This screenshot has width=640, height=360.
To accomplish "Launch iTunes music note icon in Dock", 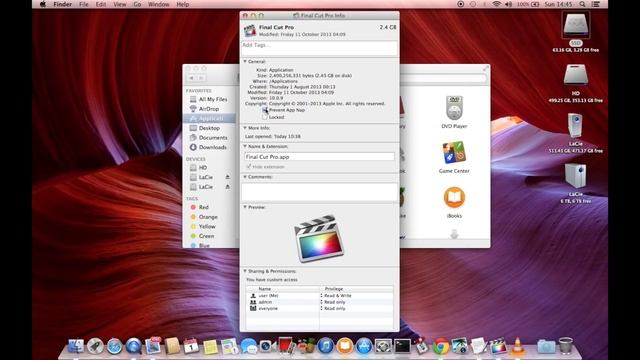I will (x=325, y=346).
